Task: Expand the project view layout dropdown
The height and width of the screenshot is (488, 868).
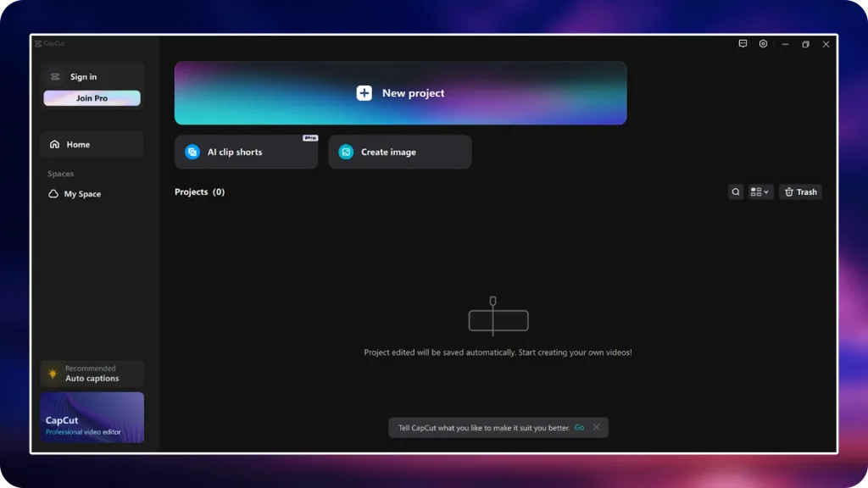Action: click(760, 192)
